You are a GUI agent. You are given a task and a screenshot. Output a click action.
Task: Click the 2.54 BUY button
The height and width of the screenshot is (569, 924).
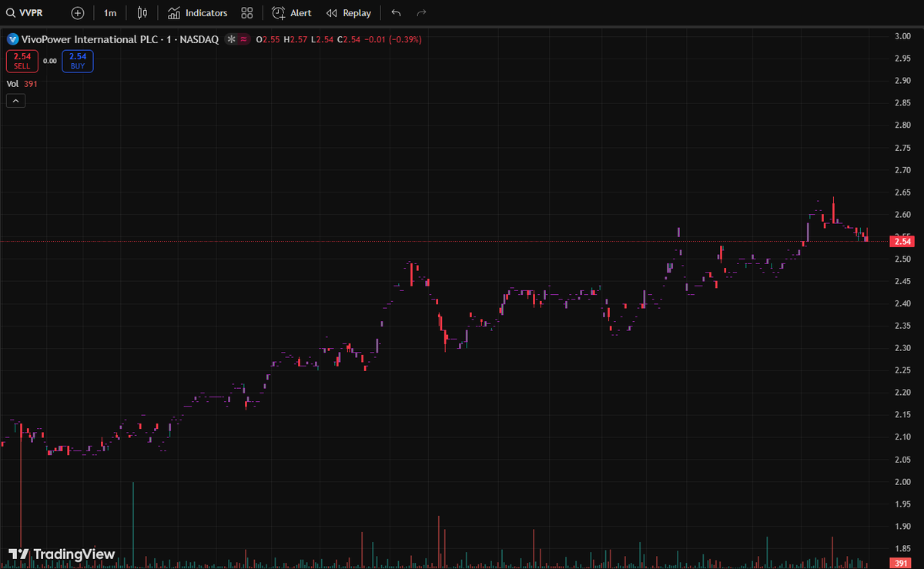tap(78, 61)
